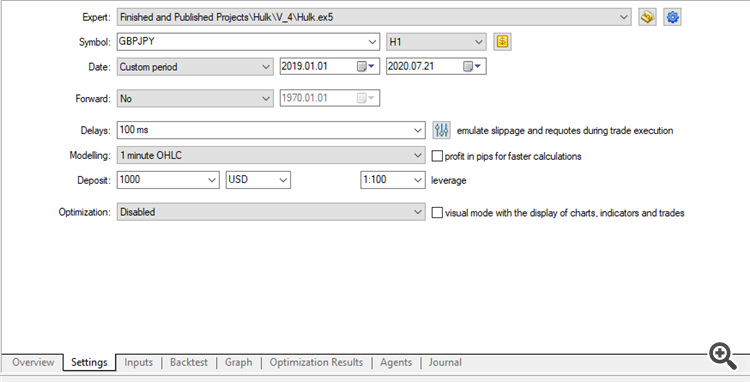Open the delay settings sliders icon

441,130
